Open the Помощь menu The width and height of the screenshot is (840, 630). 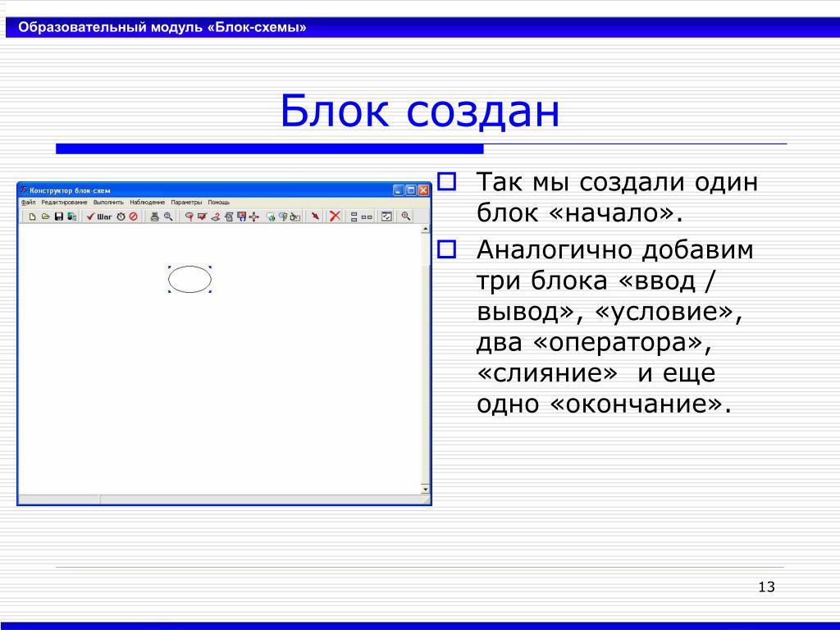coord(218,203)
